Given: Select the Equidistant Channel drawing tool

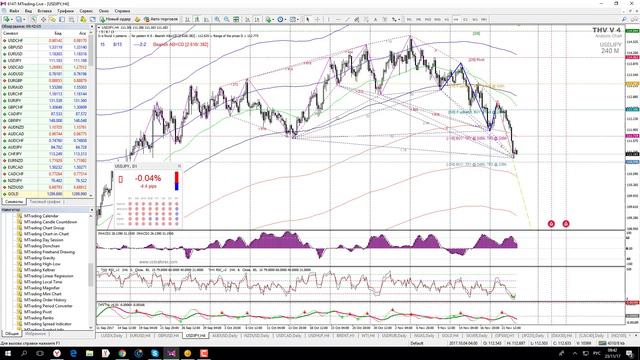Looking at the screenshot, I should (357, 19).
